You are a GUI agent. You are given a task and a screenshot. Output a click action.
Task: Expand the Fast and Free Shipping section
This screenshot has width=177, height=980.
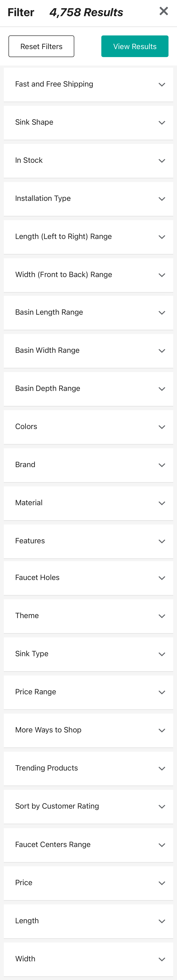(88, 84)
